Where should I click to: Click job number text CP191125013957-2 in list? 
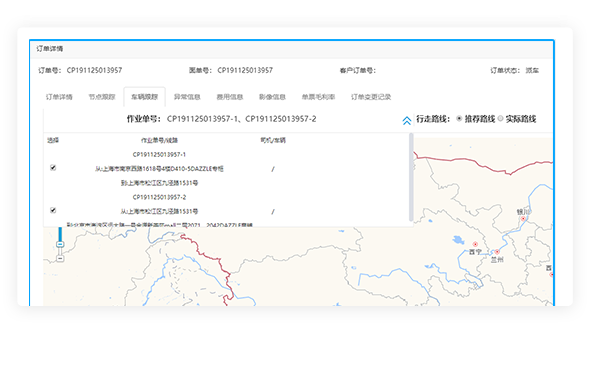[159, 197]
